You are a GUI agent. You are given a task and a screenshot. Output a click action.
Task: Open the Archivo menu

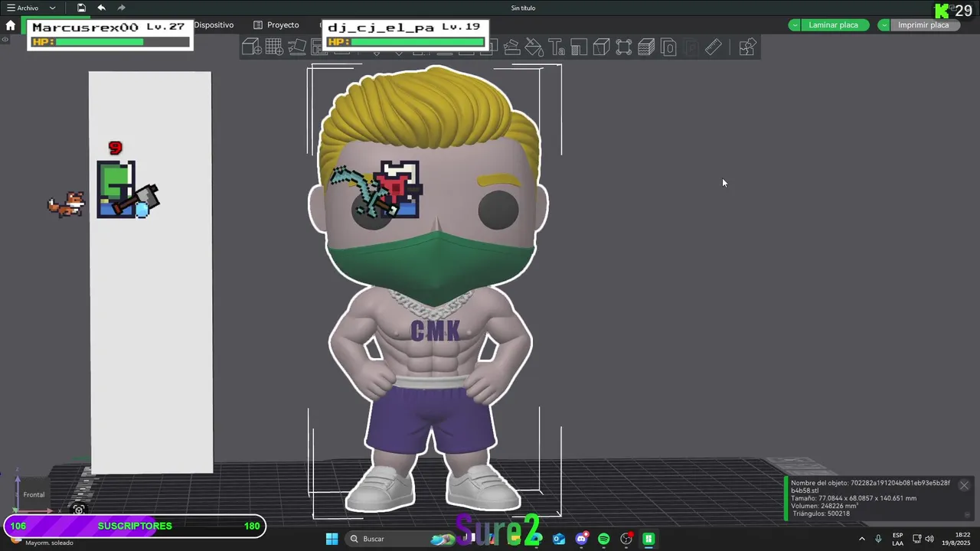(23, 8)
